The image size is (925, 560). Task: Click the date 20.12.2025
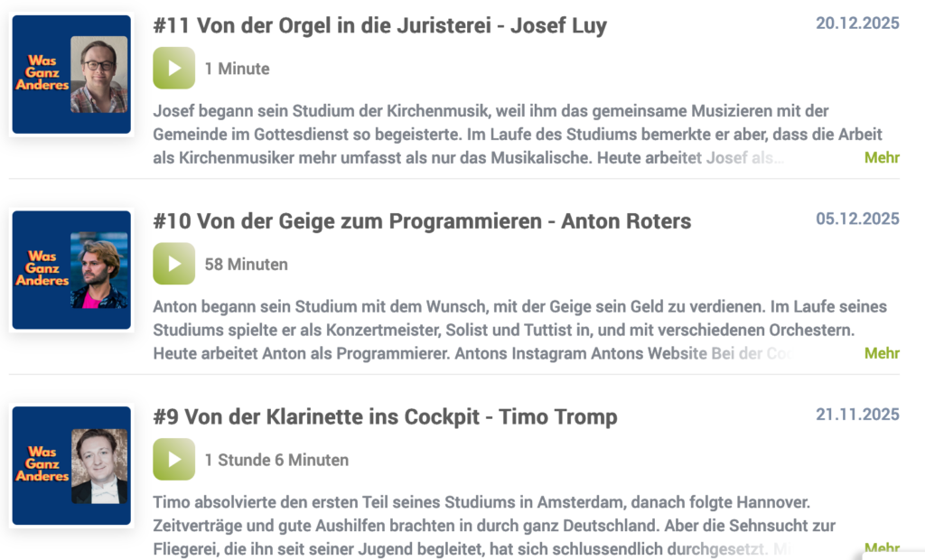[857, 23]
